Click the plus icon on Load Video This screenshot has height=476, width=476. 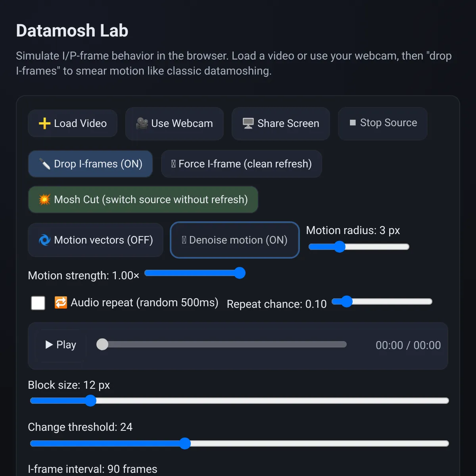[44, 123]
